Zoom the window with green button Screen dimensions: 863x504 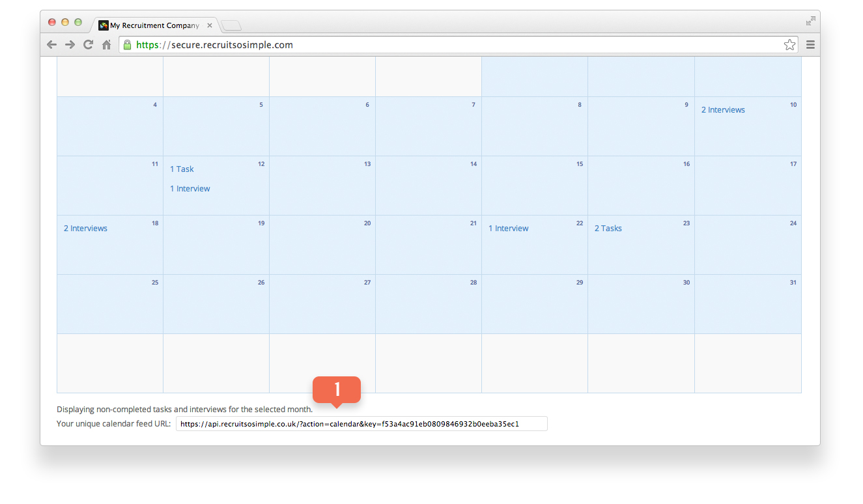(78, 22)
